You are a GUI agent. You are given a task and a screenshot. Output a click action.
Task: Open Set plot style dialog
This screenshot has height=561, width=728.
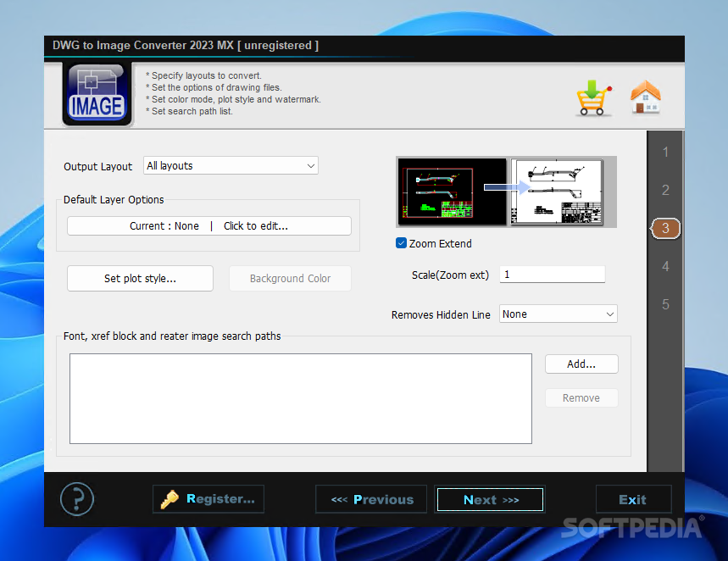pyautogui.click(x=140, y=278)
